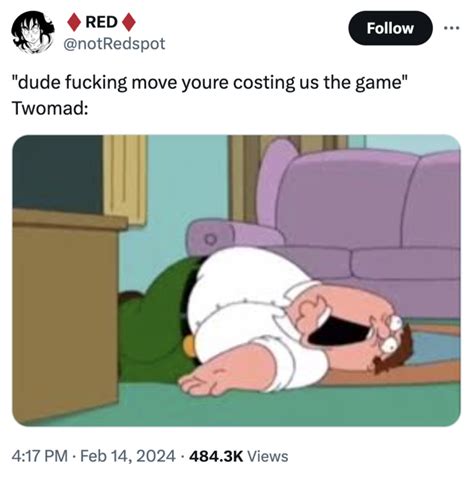Image resolution: width=474 pixels, height=480 pixels.
Task: Open the three-dot more options menu
Action: [x=452, y=28]
